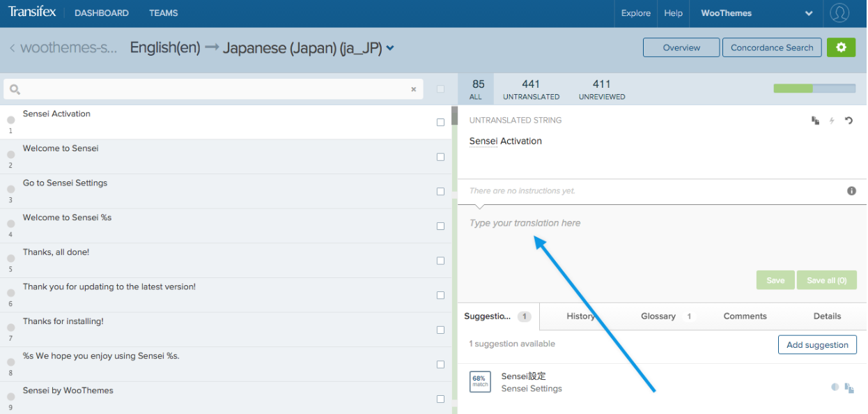The height and width of the screenshot is (414, 868).
Task: Open the target language dropdown arrow
Action: click(390, 48)
